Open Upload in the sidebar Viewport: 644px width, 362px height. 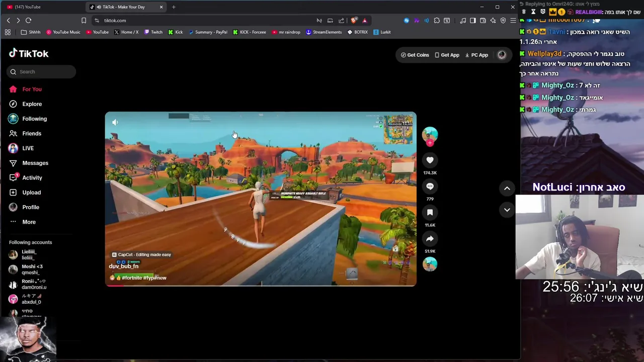click(31, 193)
